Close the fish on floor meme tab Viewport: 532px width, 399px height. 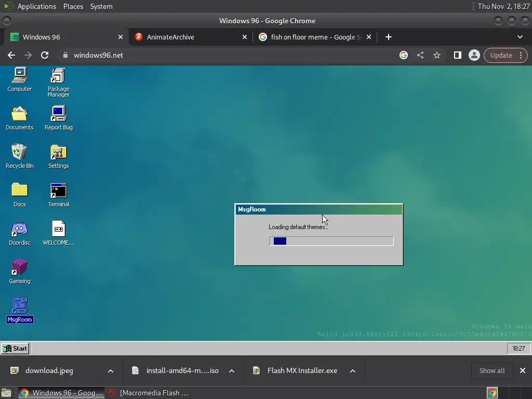coord(369,37)
